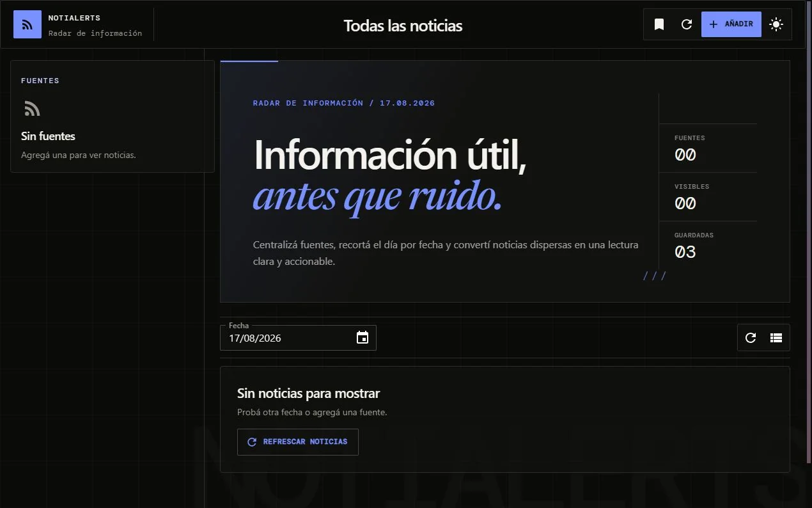The width and height of the screenshot is (812, 508).
Task: Click the NOTIALERTS brand name
Action: [x=74, y=18]
